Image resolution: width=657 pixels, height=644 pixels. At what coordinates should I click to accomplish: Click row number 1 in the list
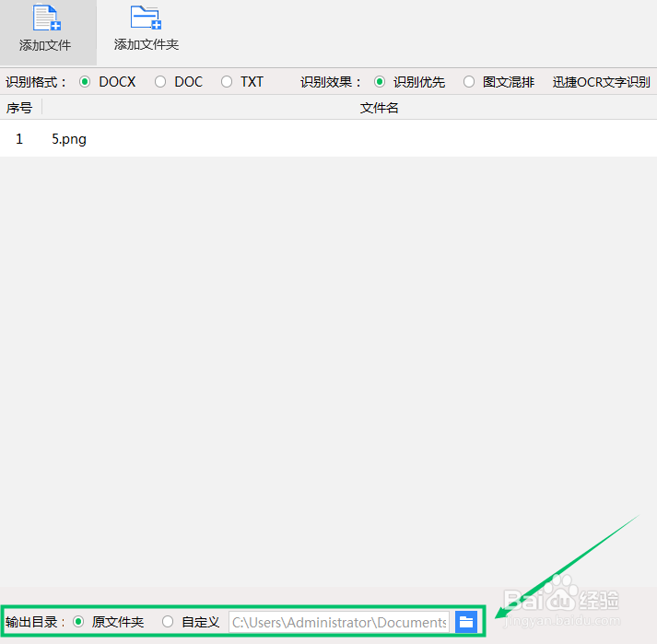tap(19, 139)
